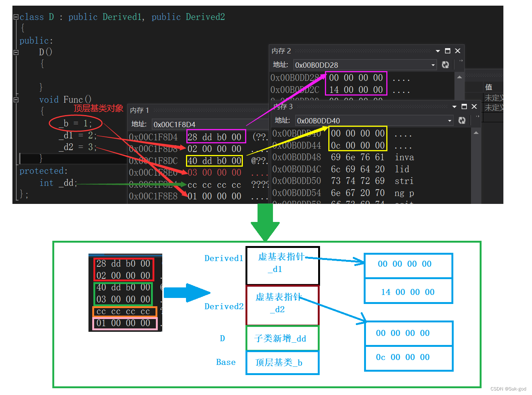
Task: Select the 内存 1 window title
Action: [x=140, y=110]
